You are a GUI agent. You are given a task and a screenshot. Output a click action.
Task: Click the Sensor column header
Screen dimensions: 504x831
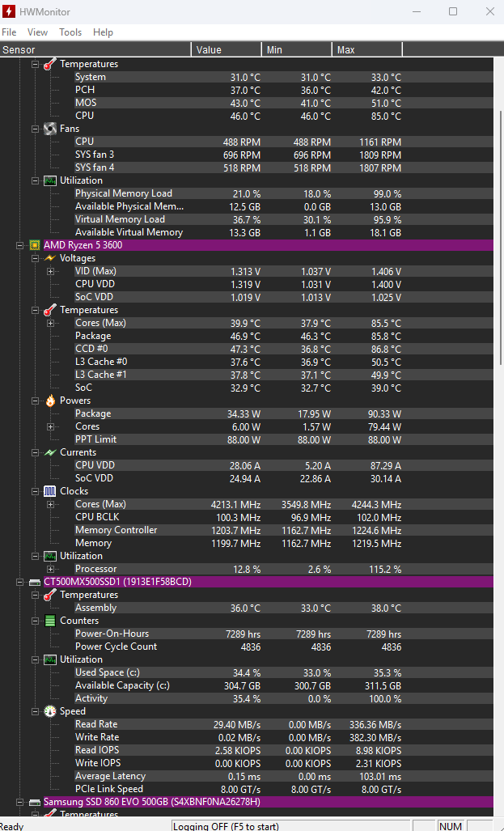click(95, 50)
